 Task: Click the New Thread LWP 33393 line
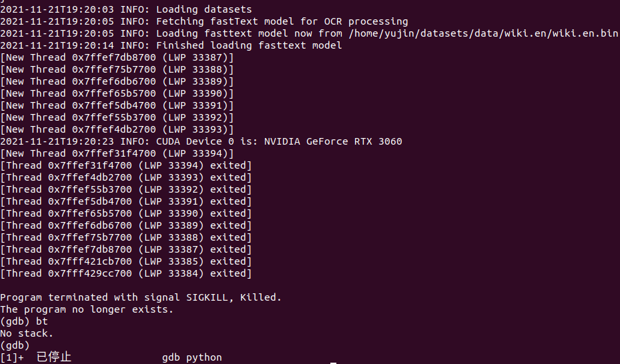[117, 129]
